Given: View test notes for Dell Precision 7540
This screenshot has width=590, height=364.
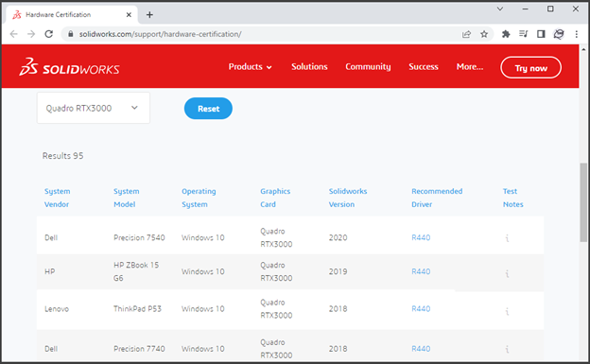Looking at the screenshot, I should (x=507, y=238).
